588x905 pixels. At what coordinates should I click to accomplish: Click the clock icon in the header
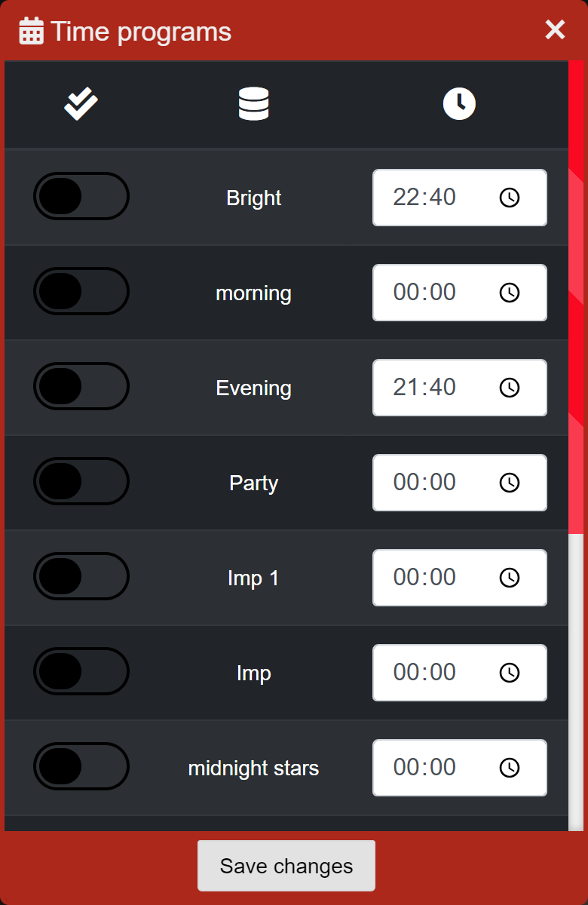tap(459, 104)
